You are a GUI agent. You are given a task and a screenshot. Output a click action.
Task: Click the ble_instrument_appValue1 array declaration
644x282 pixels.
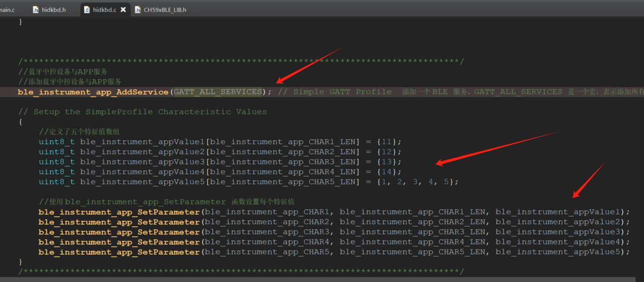(220, 142)
